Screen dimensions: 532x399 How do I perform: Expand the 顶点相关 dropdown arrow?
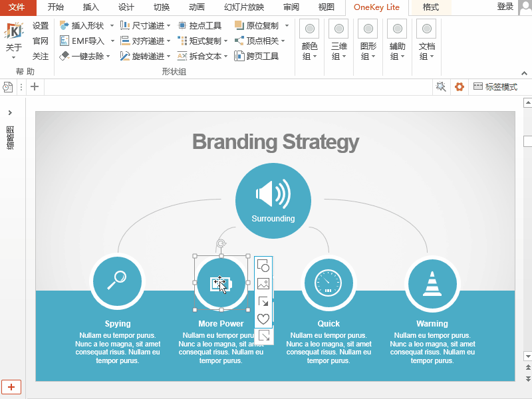click(283, 41)
